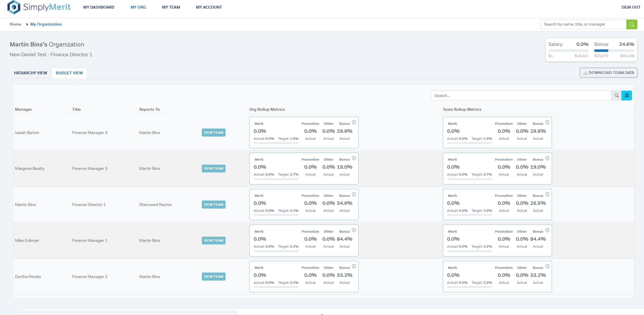The height and width of the screenshot is (315, 644).
Task: Focus the name, title, or manager search field
Action: pos(583,24)
